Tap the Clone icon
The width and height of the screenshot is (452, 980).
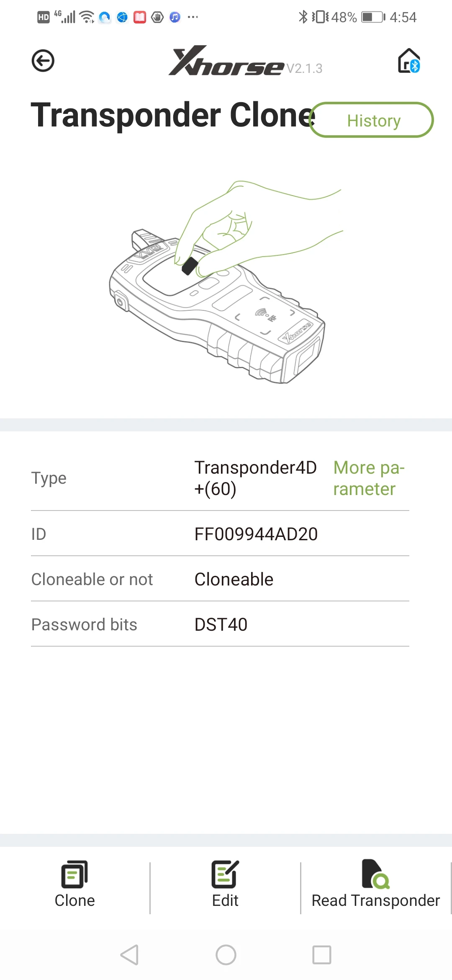pyautogui.click(x=74, y=874)
